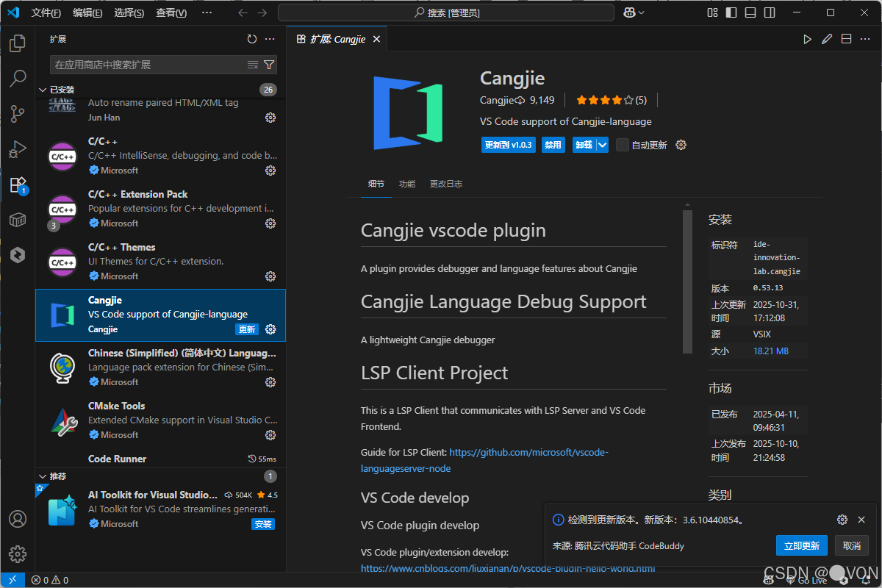Screen dimensions: 882x588
Task: Click Cancel in update notification
Action: (852, 545)
